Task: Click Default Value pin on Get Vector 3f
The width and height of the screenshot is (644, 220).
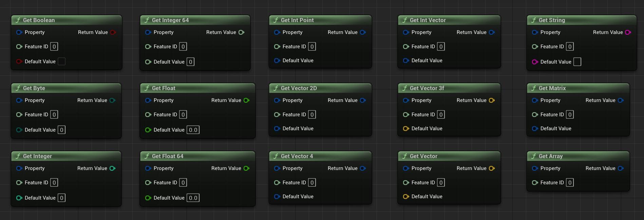Action: pyautogui.click(x=406, y=129)
